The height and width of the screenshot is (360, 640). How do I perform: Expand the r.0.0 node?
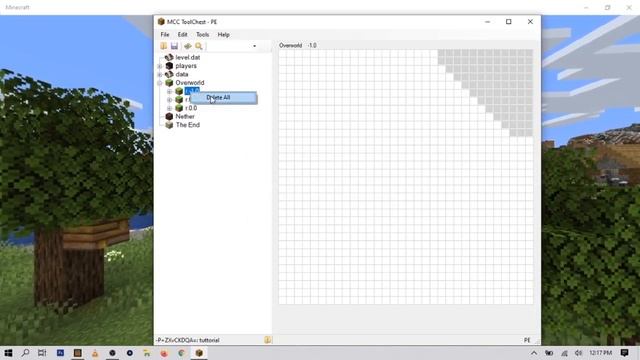169,108
